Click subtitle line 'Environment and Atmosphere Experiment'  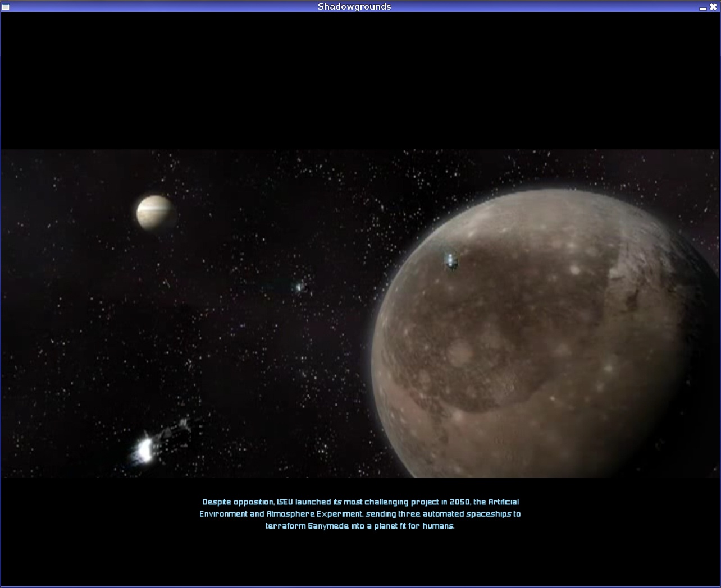click(x=360, y=514)
